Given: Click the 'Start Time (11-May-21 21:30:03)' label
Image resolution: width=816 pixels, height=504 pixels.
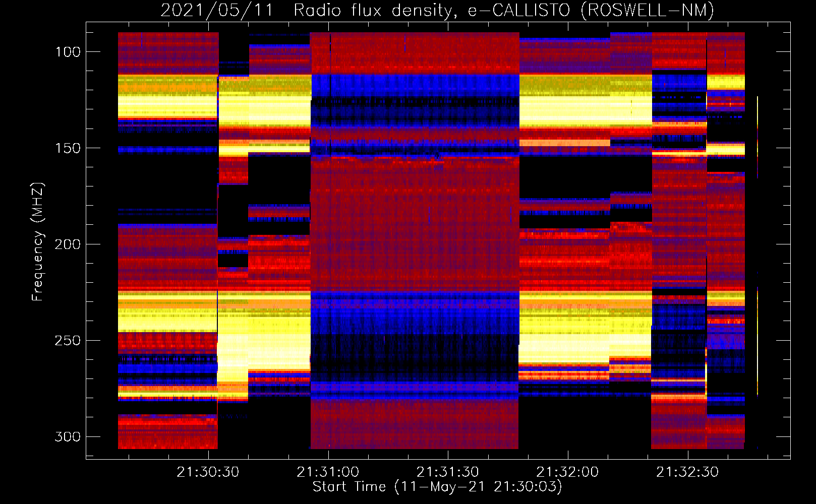Looking at the screenshot, I should (437, 487).
